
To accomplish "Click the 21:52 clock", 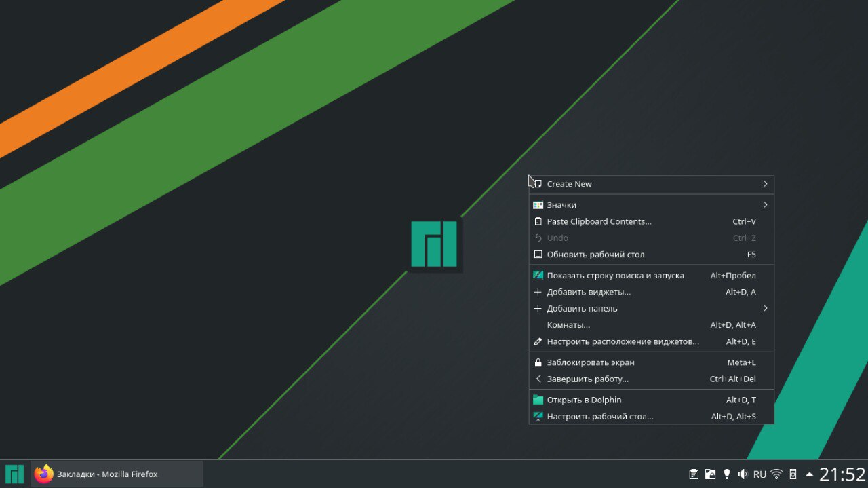I will (842, 474).
